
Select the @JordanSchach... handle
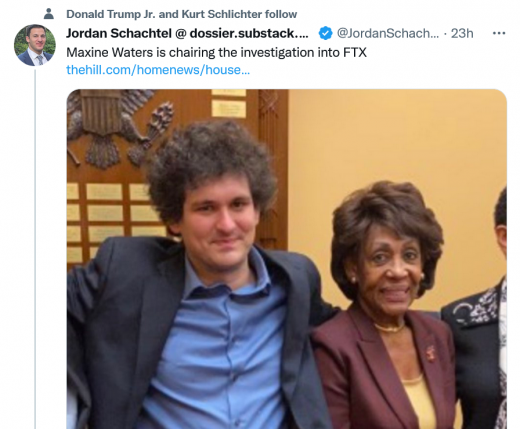(x=388, y=33)
